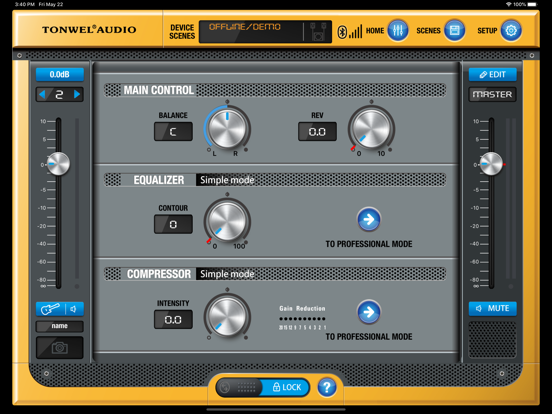Tap the camera photo placeholder

tap(60, 347)
